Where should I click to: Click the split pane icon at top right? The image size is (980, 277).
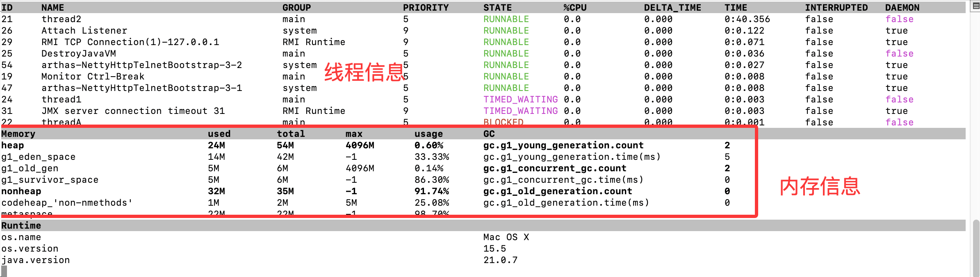click(x=976, y=6)
